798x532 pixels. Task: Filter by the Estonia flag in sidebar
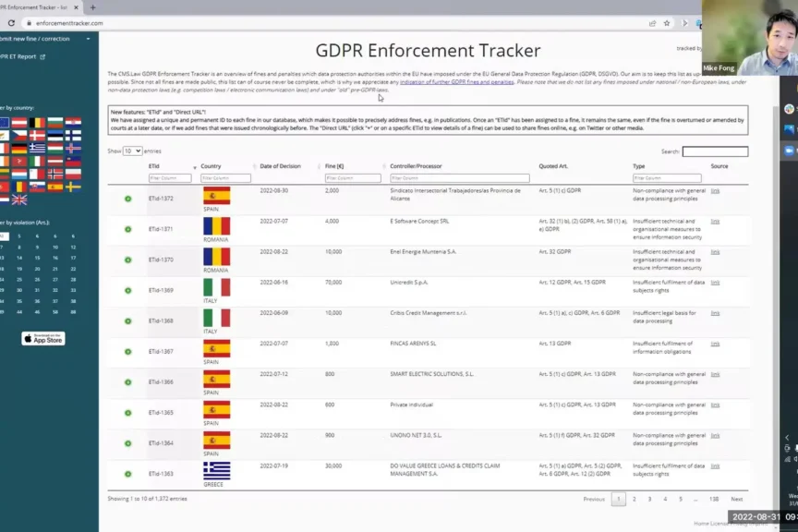[x=55, y=136]
